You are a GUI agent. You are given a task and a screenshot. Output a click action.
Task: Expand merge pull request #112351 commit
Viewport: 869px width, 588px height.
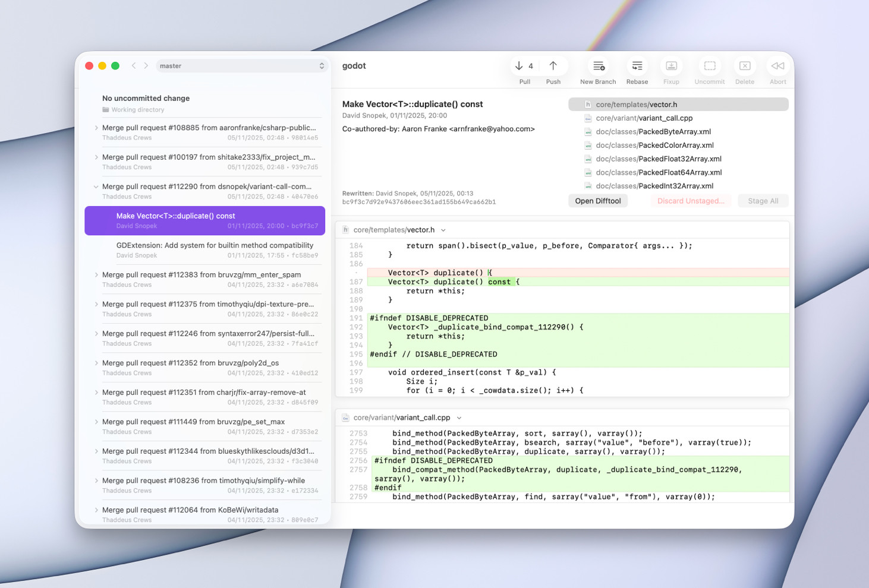click(96, 393)
